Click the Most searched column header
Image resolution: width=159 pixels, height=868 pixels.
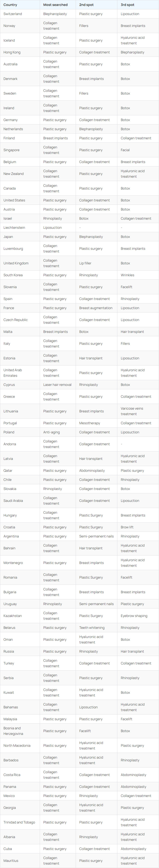(55, 5)
